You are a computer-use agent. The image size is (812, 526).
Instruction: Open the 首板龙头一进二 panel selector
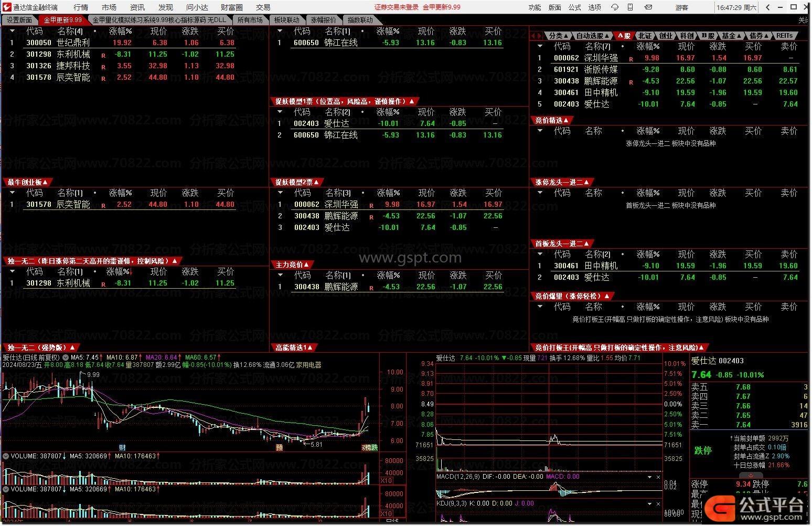[x=562, y=244]
